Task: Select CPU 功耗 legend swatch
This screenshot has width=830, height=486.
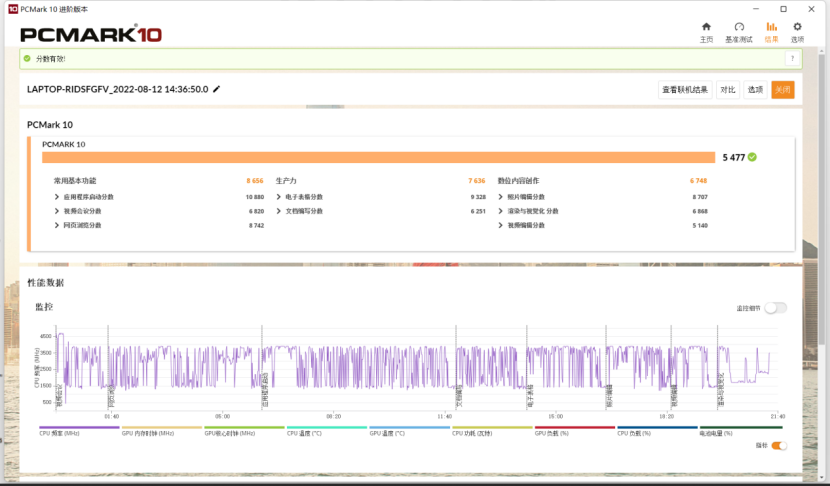Action: (492, 427)
